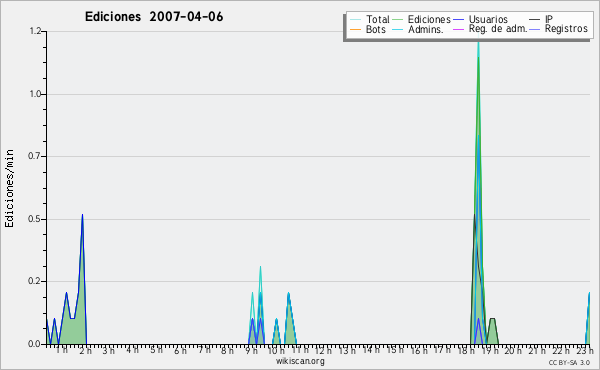
Task: Click the CC BY-SA 3.0 license text
Action: (569, 362)
